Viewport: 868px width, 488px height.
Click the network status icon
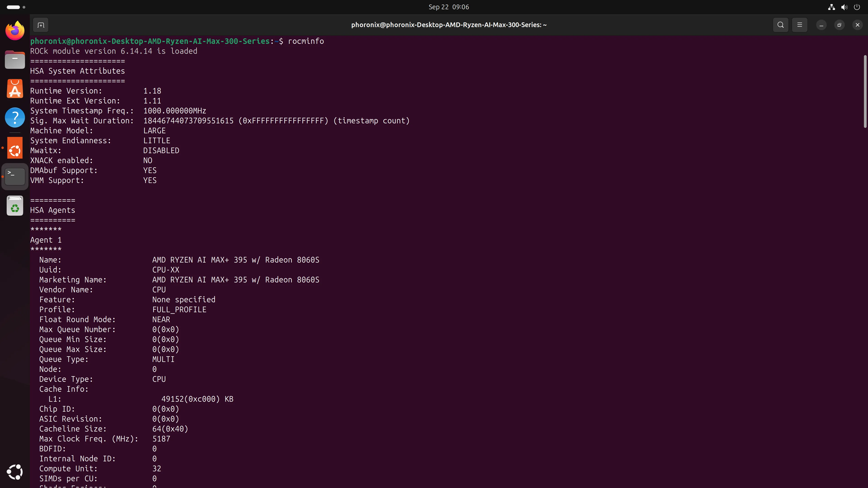tap(831, 7)
